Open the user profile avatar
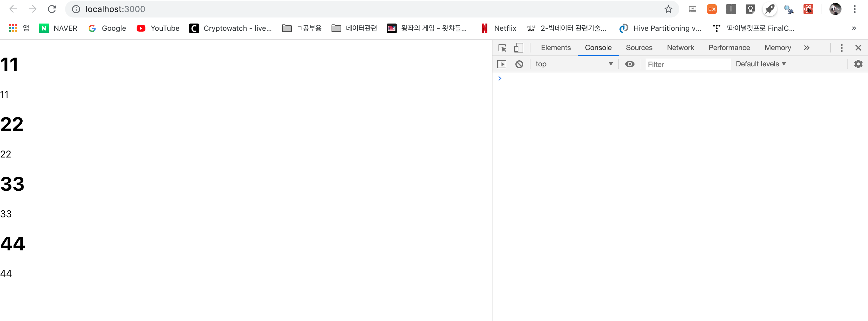Screen dimensions: 868x321 point(835,9)
